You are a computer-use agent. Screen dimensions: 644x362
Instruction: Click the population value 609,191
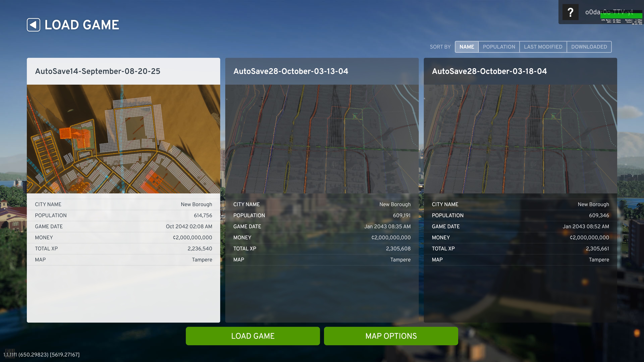401,215
